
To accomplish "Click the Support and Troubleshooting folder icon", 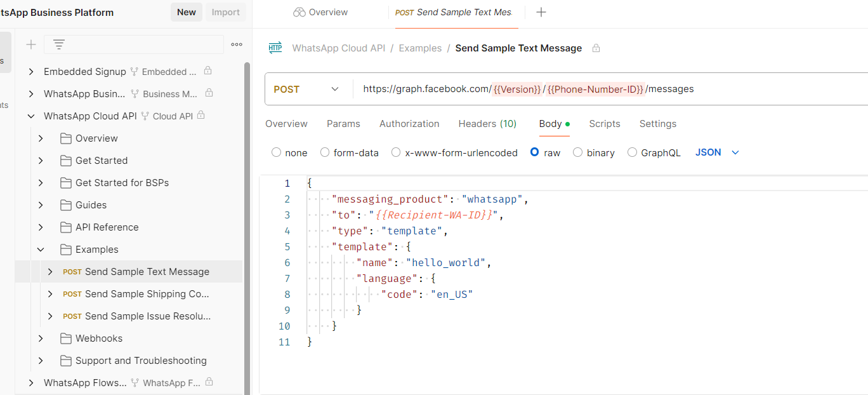I will [x=65, y=361].
